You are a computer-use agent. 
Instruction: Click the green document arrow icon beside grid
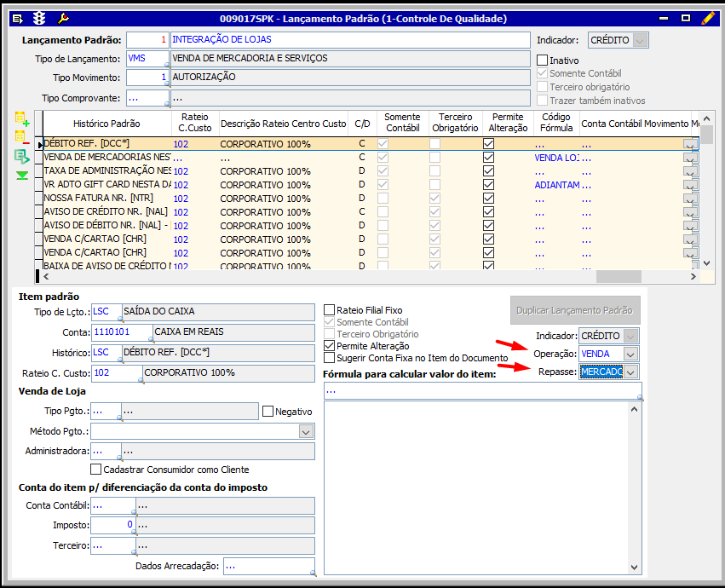click(22, 157)
